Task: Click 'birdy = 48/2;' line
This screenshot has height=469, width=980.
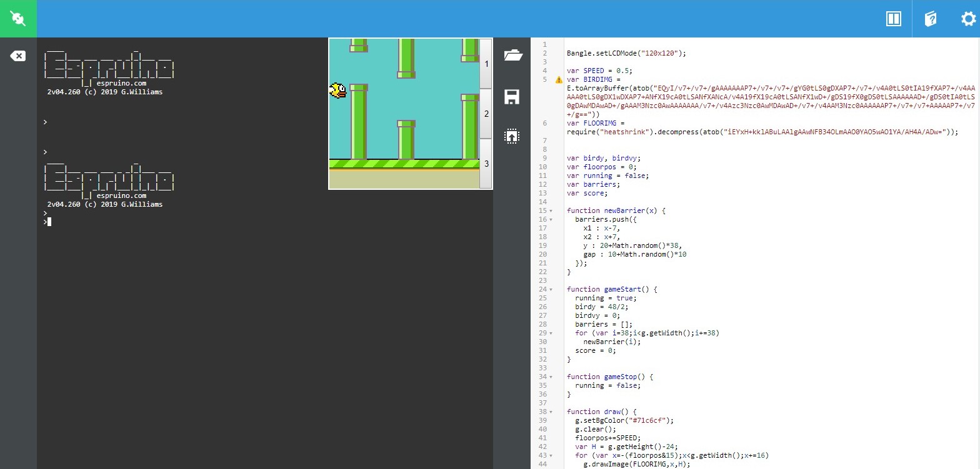Action: (602, 307)
